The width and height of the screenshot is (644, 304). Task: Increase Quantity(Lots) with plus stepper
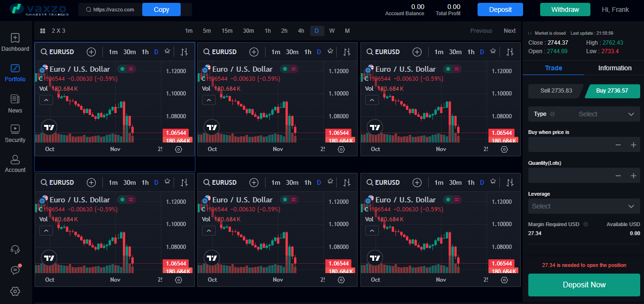634,175
